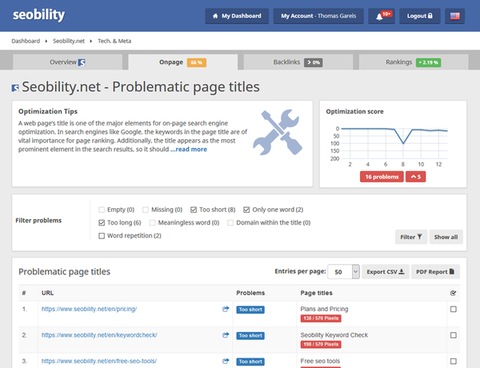Click the 16 problems red badge

pos(382,177)
